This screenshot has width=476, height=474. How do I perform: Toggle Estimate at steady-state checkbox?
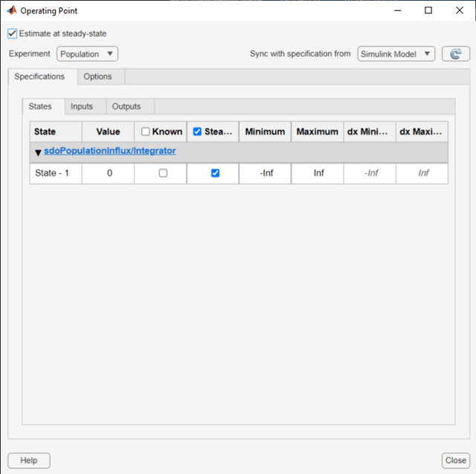(x=12, y=33)
